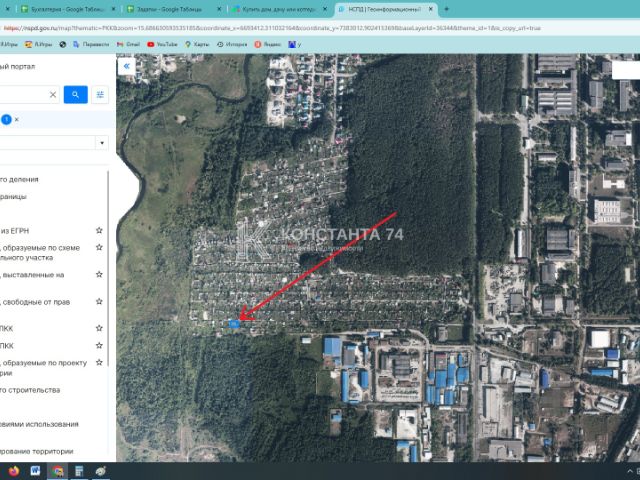Image resolution: width=640 pixels, height=480 pixels.
Task: Open the 'го деления' layer group
Action: point(19,179)
